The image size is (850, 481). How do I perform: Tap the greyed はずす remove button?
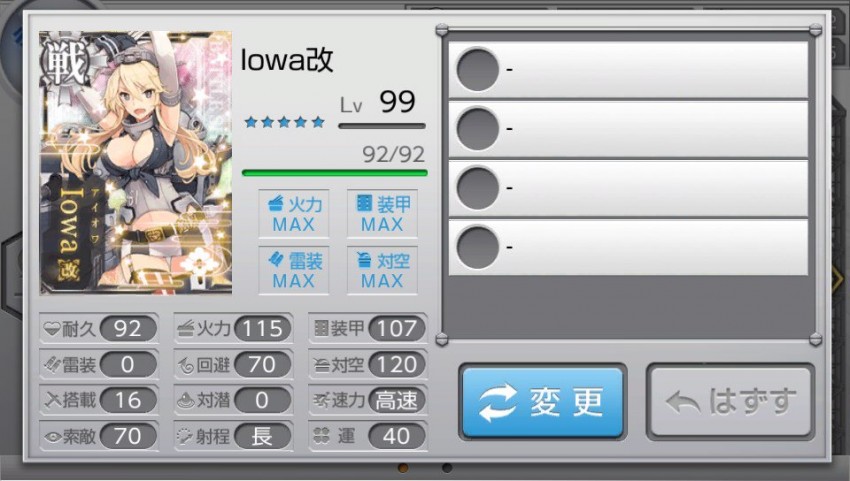tap(731, 402)
